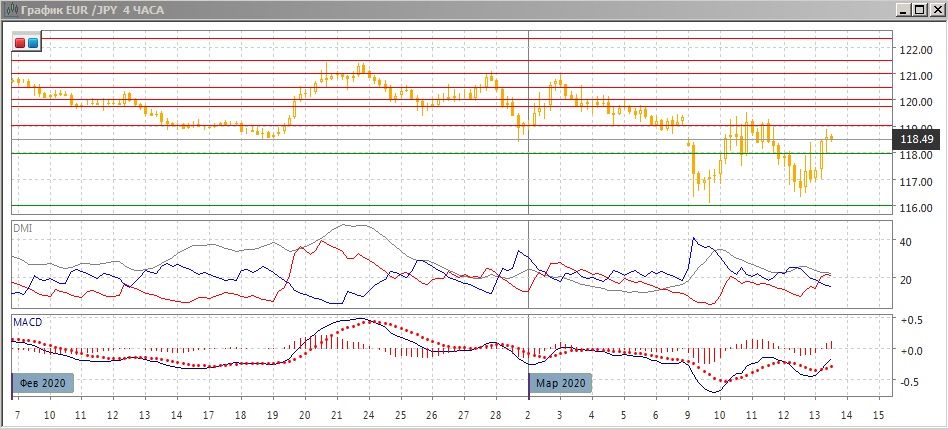Click the title text График EUR /JPY 4 ЧАСА

(x=92, y=10)
